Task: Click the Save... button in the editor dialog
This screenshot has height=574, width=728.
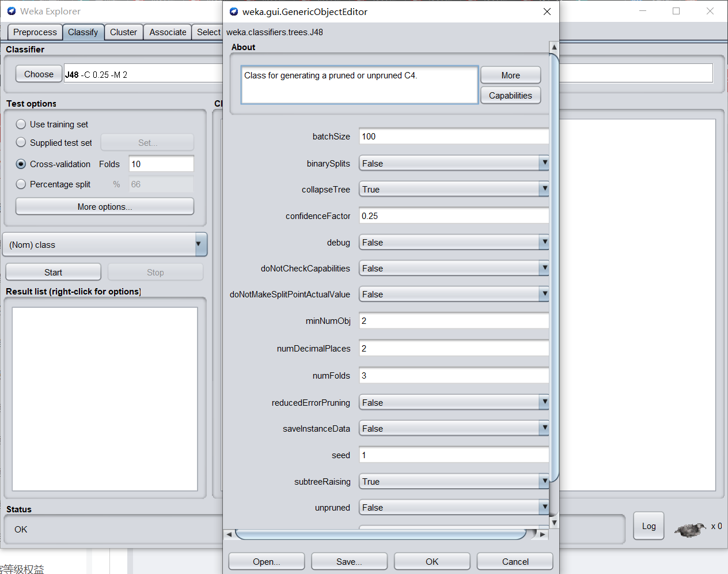Action: pos(349,561)
